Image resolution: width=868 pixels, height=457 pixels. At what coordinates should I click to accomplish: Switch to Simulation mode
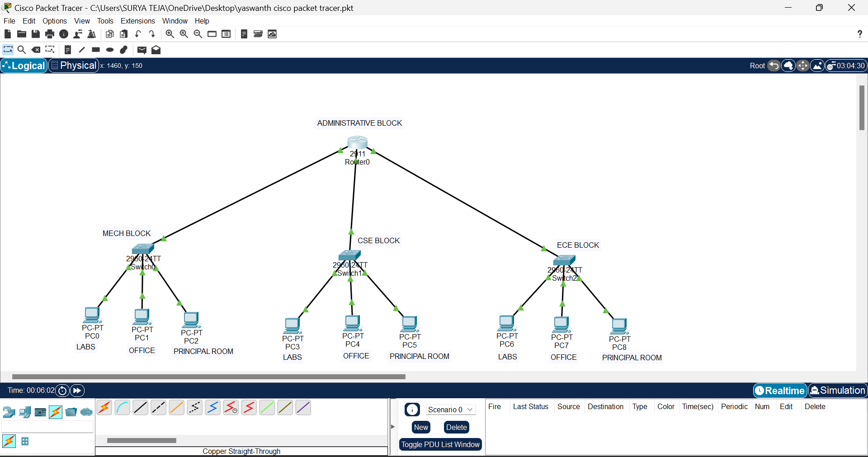pos(838,391)
